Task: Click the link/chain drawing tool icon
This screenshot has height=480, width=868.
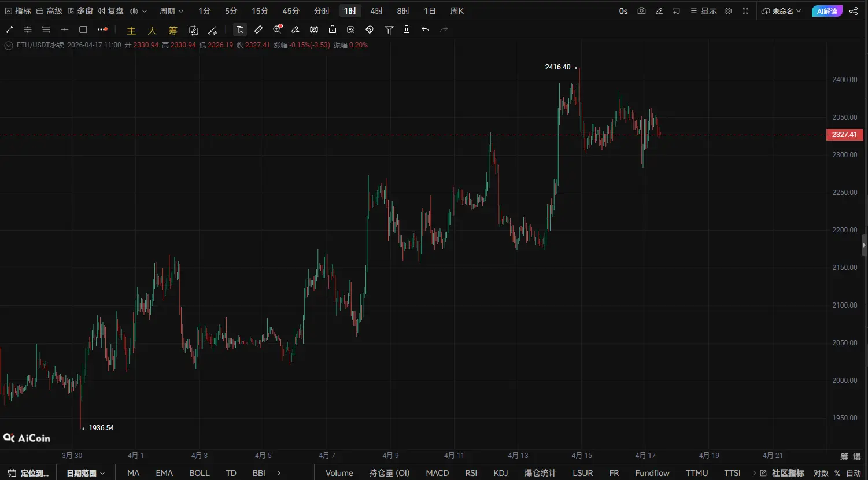Action: click(x=370, y=29)
